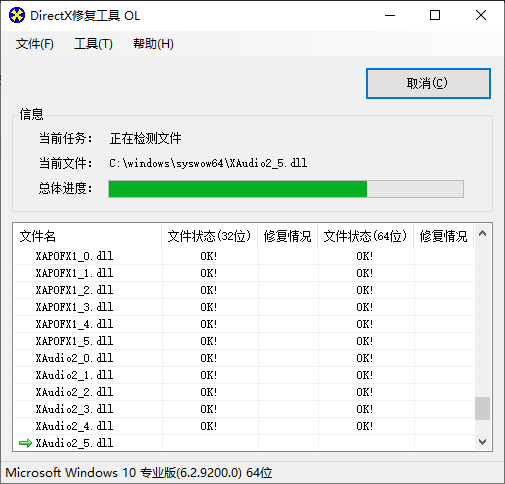Select the XAudio2_3.dll row
This screenshot has height=484, width=505.
(244, 409)
